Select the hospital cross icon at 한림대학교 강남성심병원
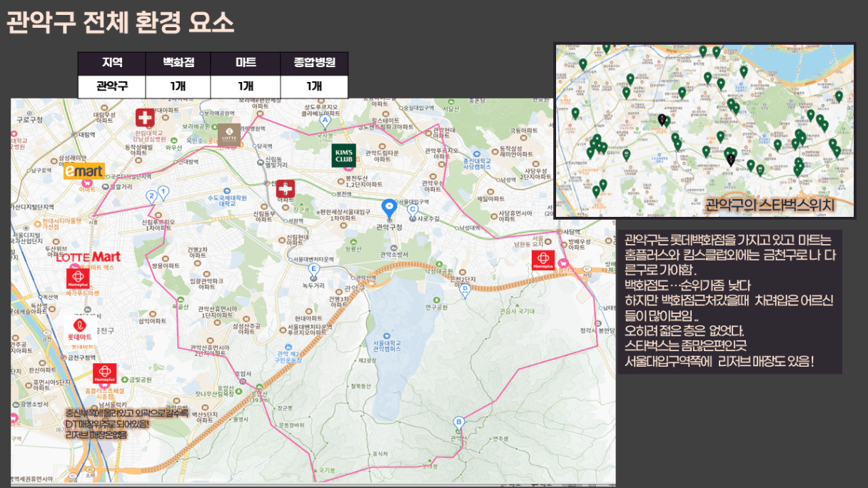This screenshot has height=488, width=868. (x=145, y=118)
